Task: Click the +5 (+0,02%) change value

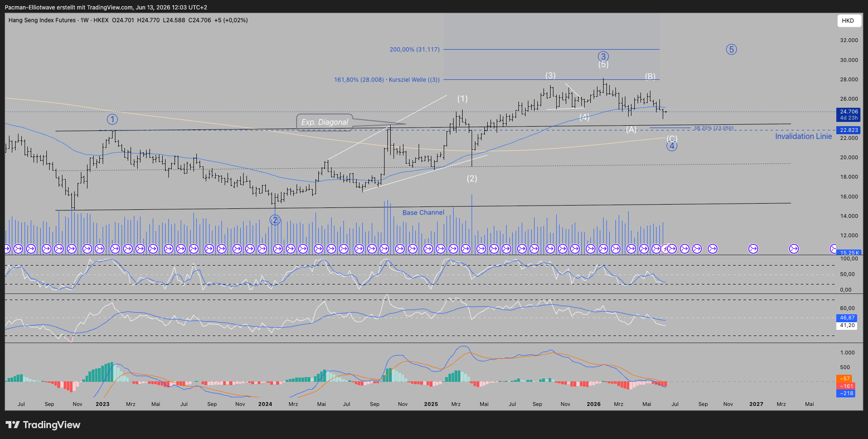Action: (231, 20)
